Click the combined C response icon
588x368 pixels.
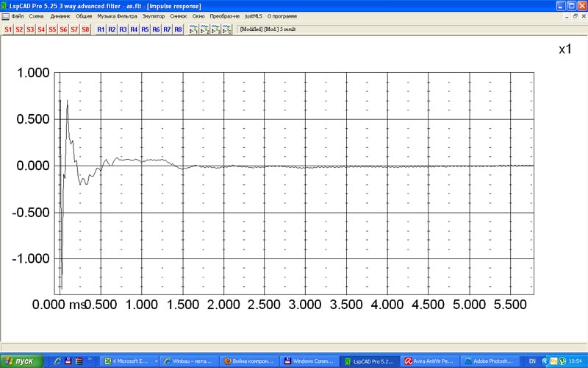[227, 29]
